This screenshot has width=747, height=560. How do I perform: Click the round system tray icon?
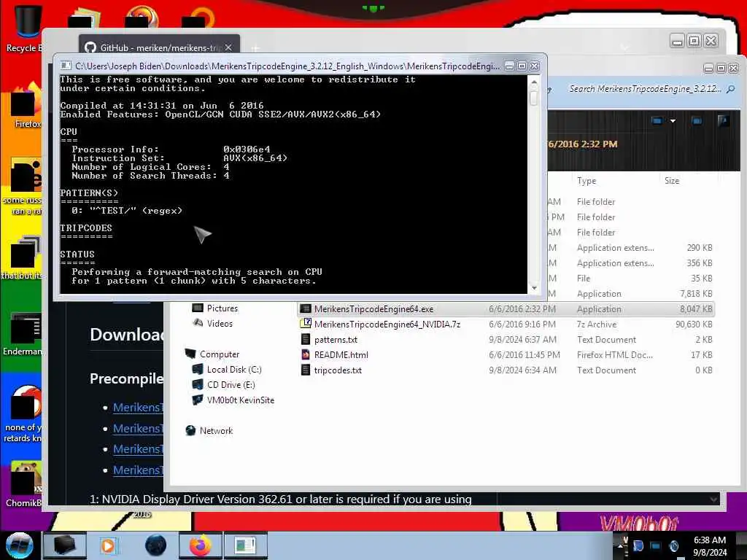(673, 546)
